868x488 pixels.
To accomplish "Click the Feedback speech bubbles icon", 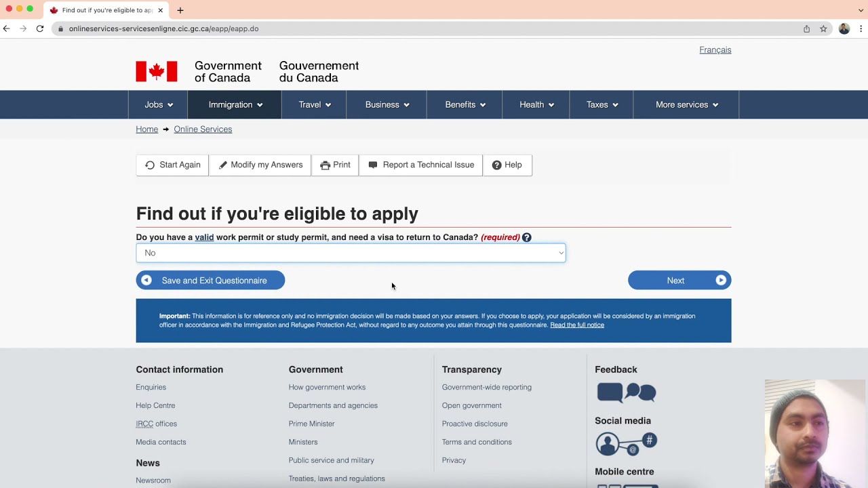I will coord(627,392).
